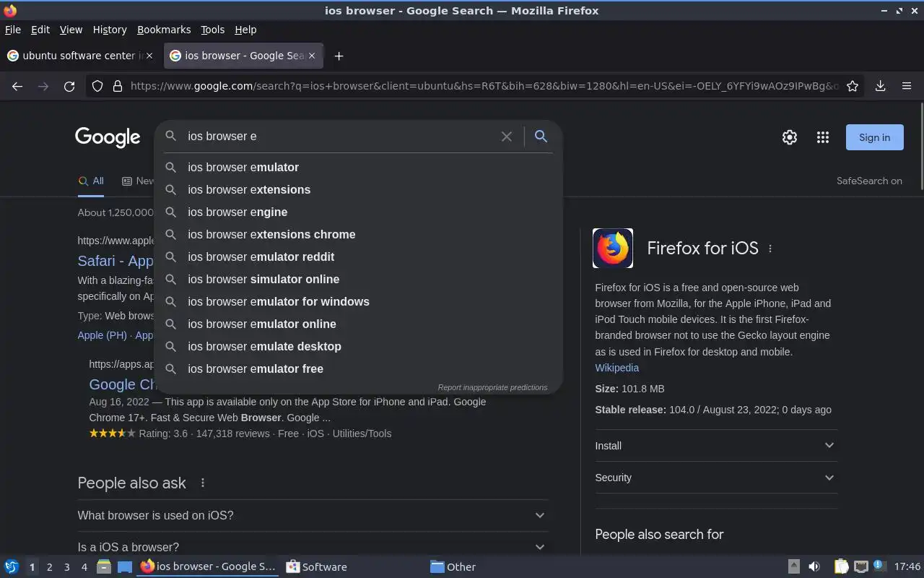Screen dimensions: 924x578
Task: Open Firefox downloads panel
Action: click(881, 86)
